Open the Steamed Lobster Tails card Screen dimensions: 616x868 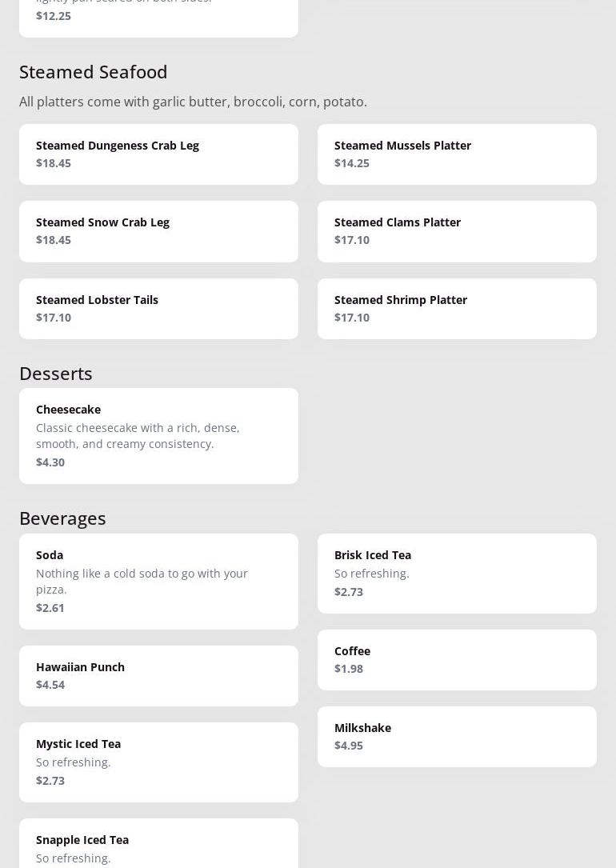point(158,308)
